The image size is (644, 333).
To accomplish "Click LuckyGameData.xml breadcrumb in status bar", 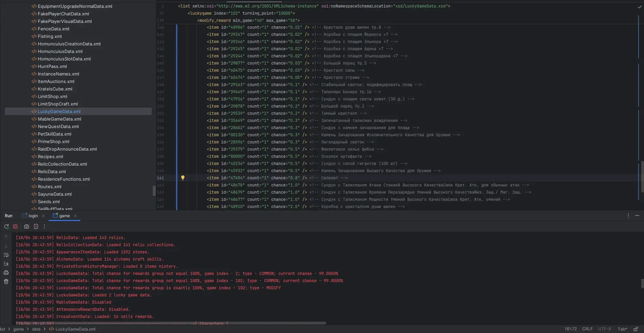I will pos(72,329).
